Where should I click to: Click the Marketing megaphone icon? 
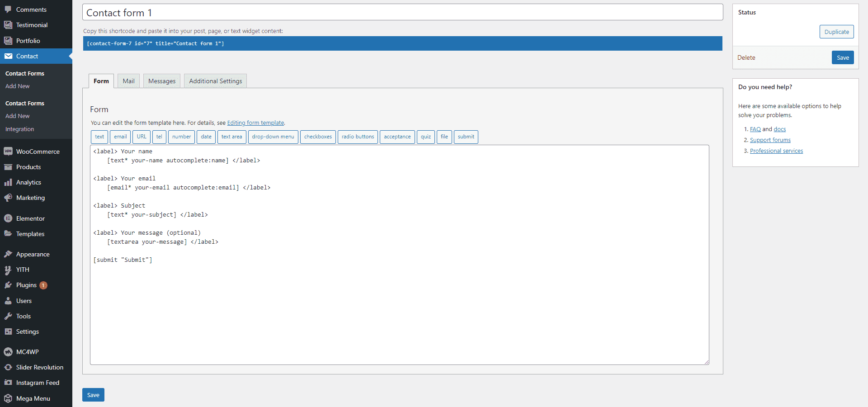pyautogui.click(x=8, y=198)
